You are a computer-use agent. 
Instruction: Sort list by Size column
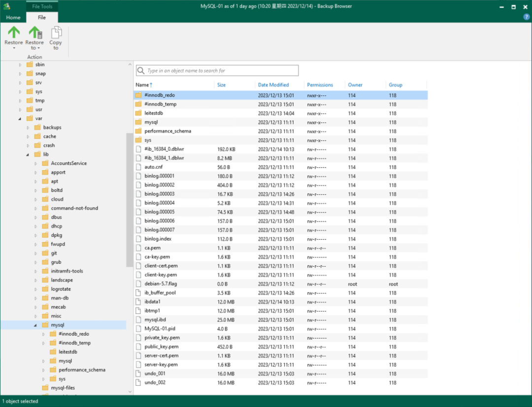(x=222, y=85)
